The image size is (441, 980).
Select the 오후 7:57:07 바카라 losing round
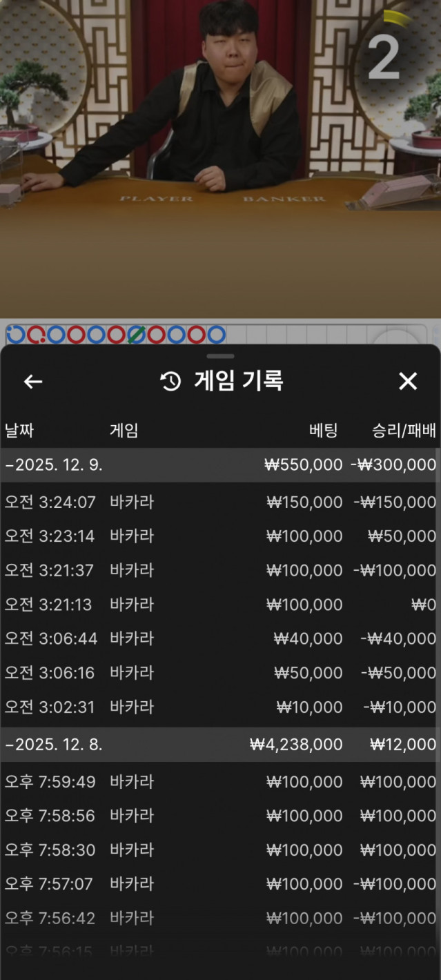[220, 884]
